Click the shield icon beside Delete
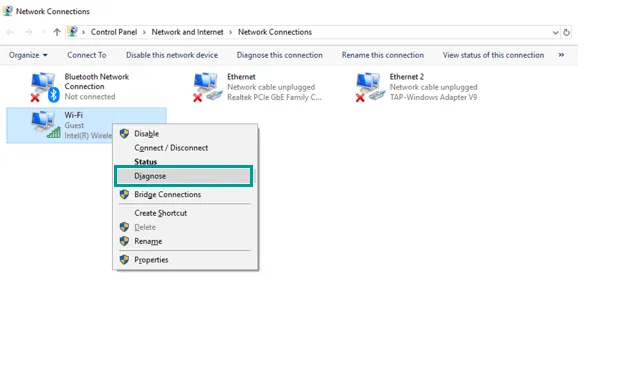The height and width of the screenshot is (390, 639). click(124, 227)
